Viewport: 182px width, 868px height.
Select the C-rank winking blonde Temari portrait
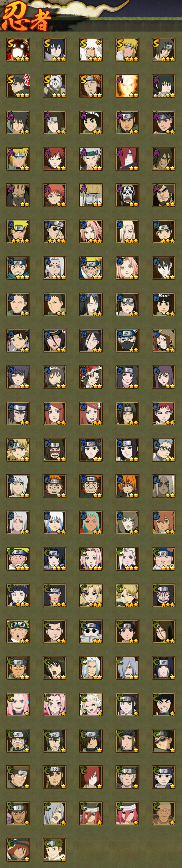coord(127,595)
